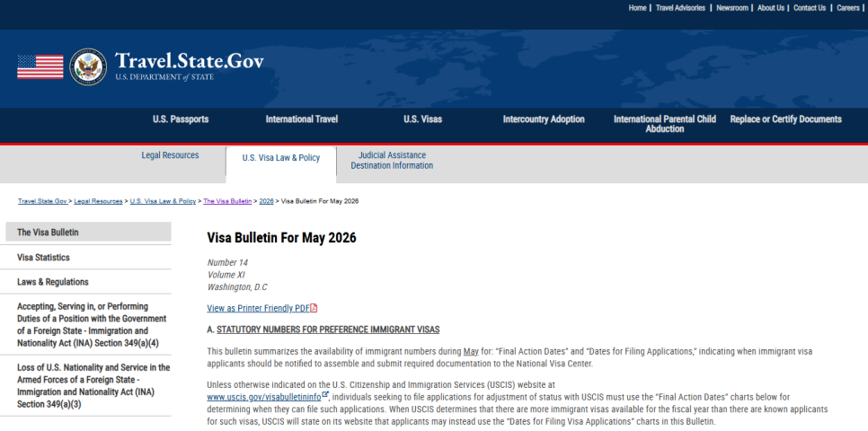Image resolution: width=868 pixels, height=431 pixels.
Task: Open Replace or Certify Documents
Action: click(785, 119)
